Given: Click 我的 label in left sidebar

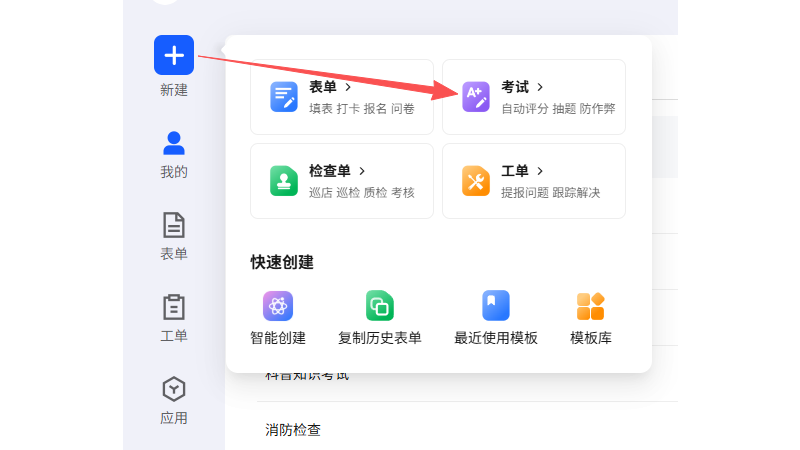Looking at the screenshot, I should coord(174,172).
